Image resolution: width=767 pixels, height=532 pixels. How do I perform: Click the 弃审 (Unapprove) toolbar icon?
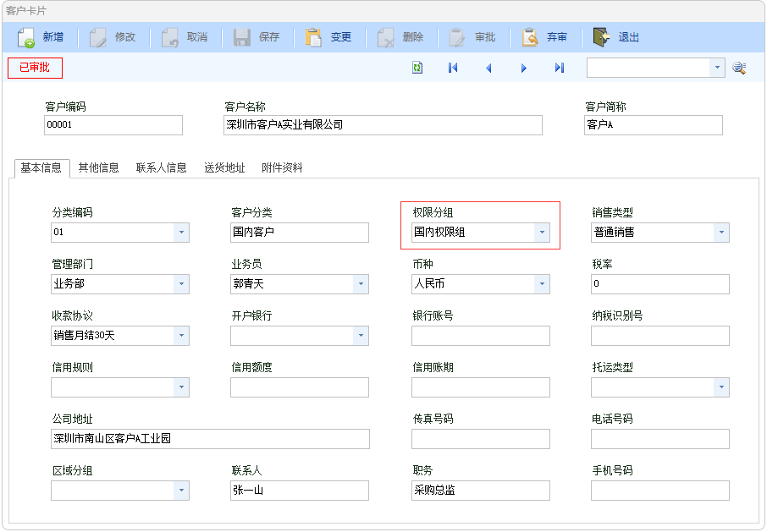[x=530, y=37]
